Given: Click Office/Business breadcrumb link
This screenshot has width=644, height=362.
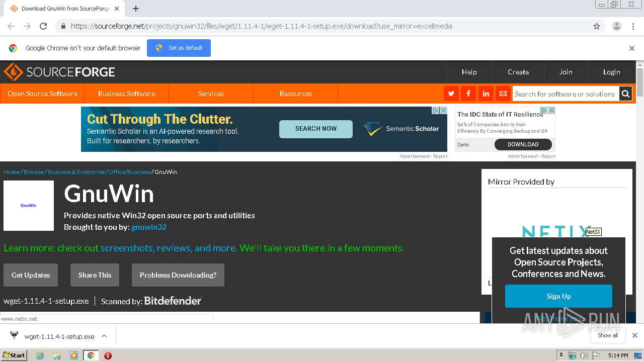Looking at the screenshot, I should point(129,172).
